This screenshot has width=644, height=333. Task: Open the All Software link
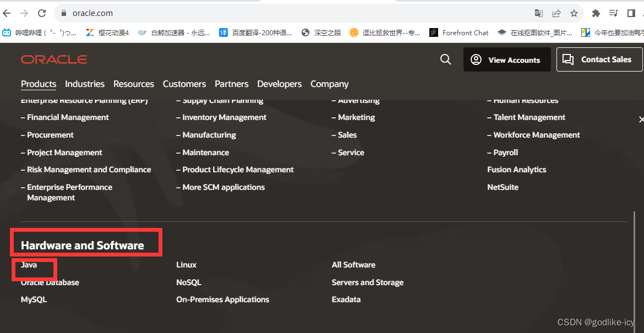click(353, 265)
